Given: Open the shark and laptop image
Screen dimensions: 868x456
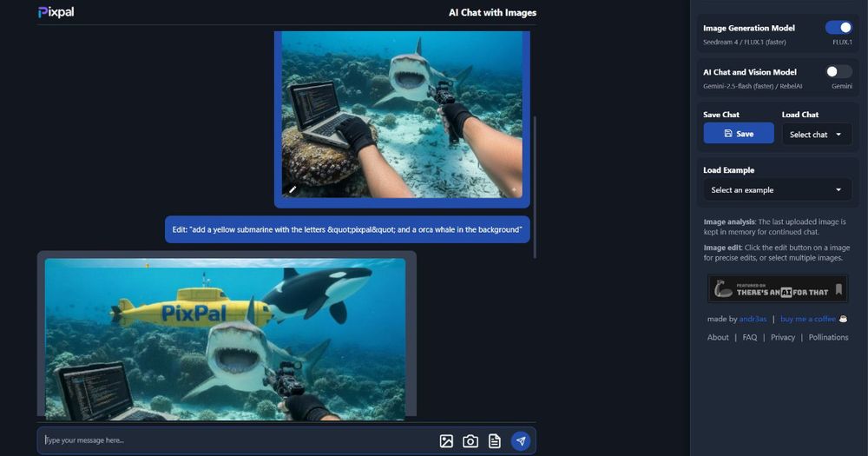Looking at the screenshot, I should coord(402,114).
